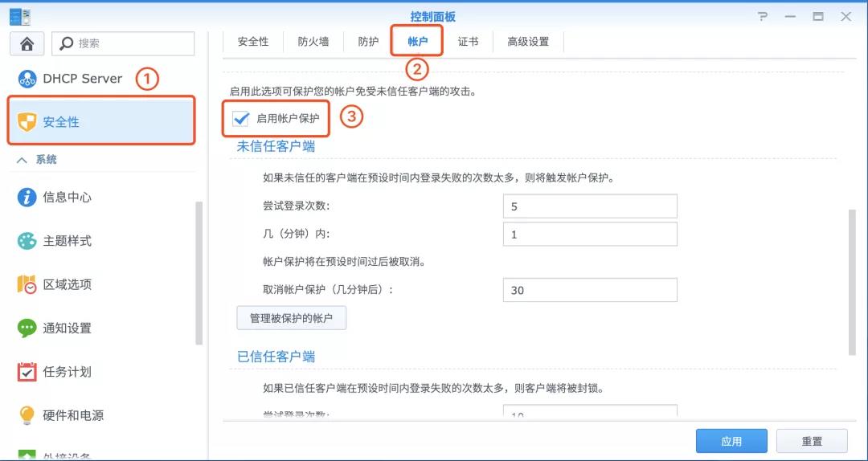
Task: Click the 尝试登录次数 input field
Action: tap(590, 206)
